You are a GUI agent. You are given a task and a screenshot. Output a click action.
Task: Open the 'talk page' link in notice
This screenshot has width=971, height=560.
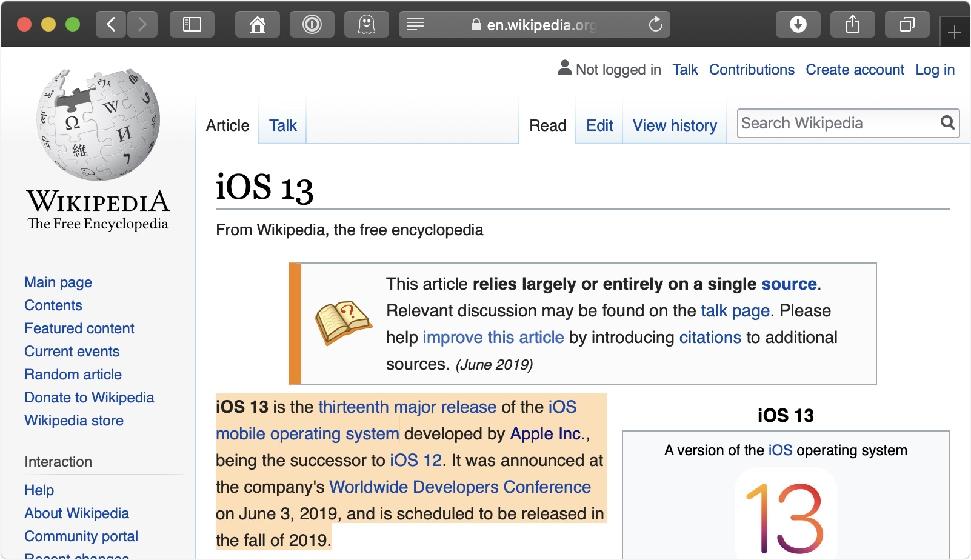(735, 311)
